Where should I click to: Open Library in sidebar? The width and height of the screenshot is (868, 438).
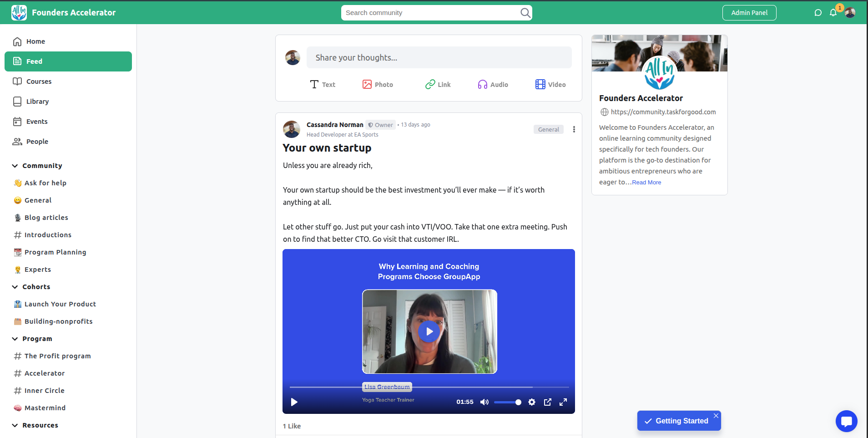(68, 102)
